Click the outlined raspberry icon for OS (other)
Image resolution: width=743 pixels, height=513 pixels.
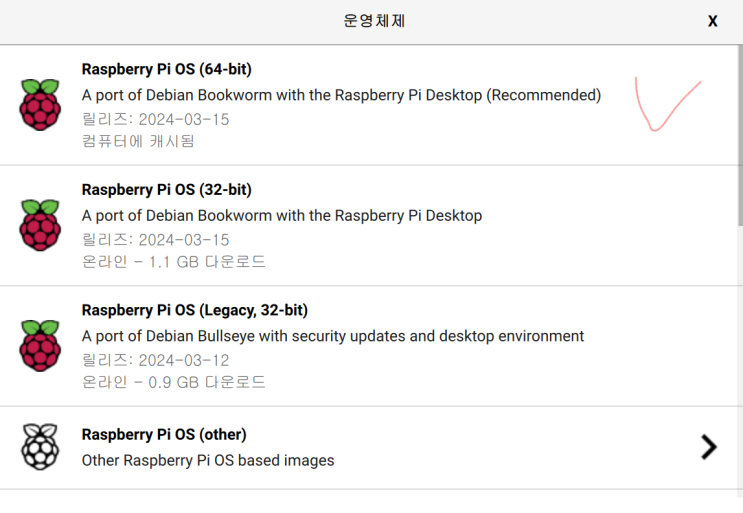pyautogui.click(x=40, y=447)
